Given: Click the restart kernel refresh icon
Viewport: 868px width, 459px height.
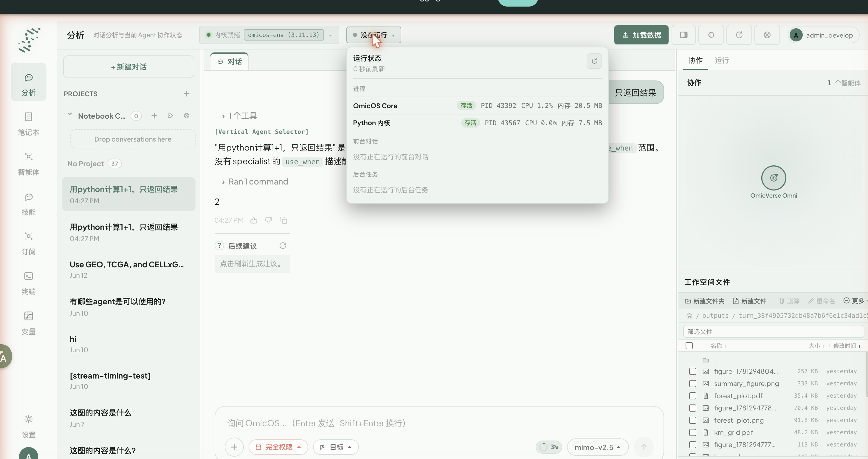Looking at the screenshot, I should pyautogui.click(x=739, y=35).
